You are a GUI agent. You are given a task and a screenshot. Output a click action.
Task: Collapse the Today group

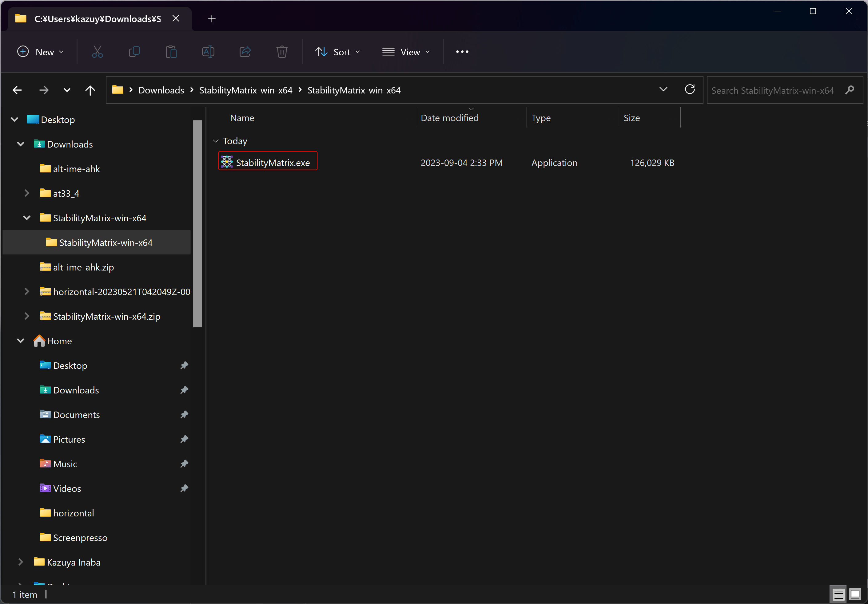(216, 141)
